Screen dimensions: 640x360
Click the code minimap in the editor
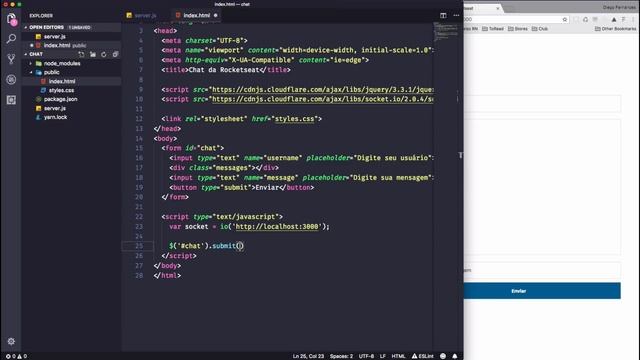tap(445, 31)
